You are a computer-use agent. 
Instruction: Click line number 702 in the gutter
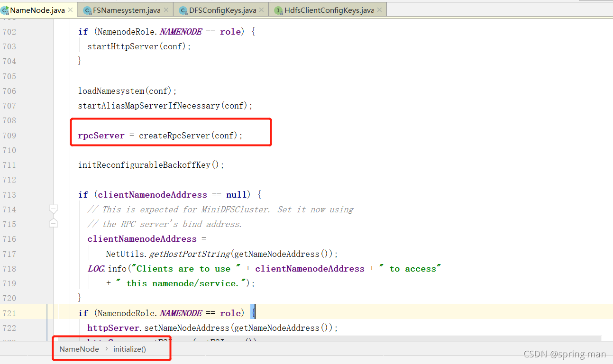click(9, 32)
